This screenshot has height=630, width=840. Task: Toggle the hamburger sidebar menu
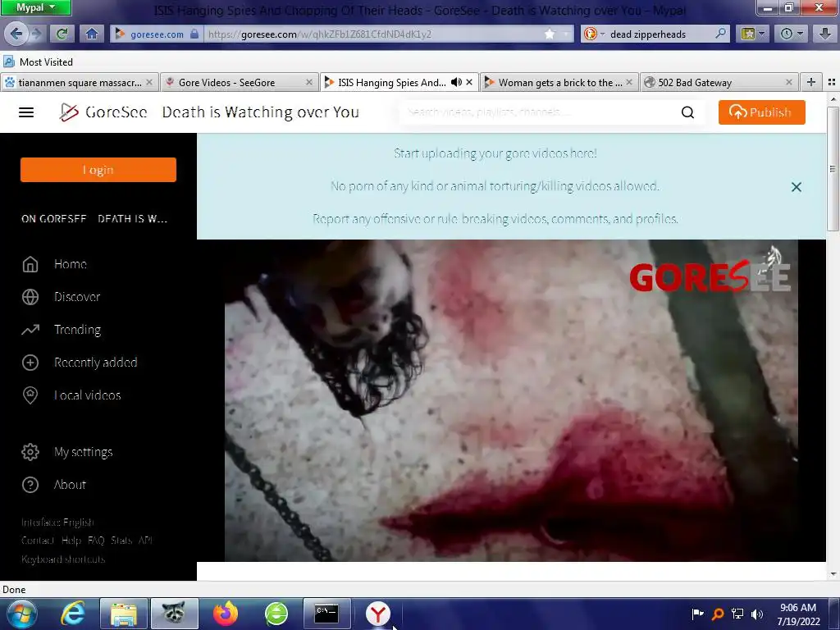pyautogui.click(x=26, y=112)
